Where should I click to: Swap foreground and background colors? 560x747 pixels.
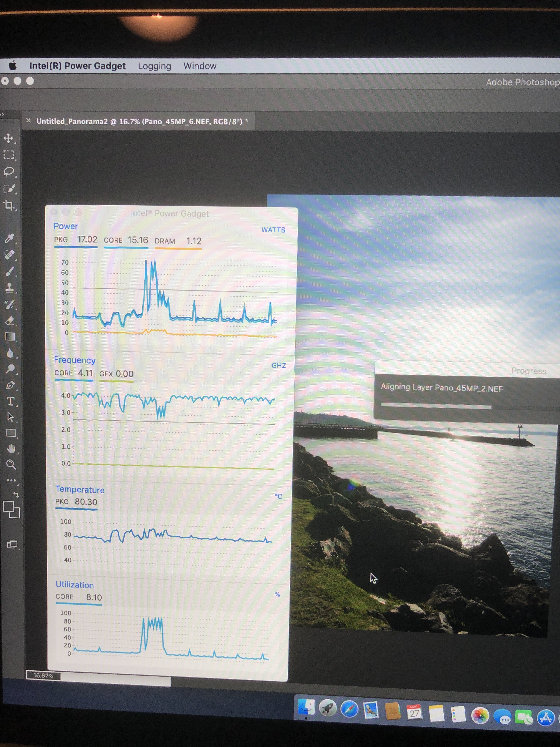coord(16,494)
